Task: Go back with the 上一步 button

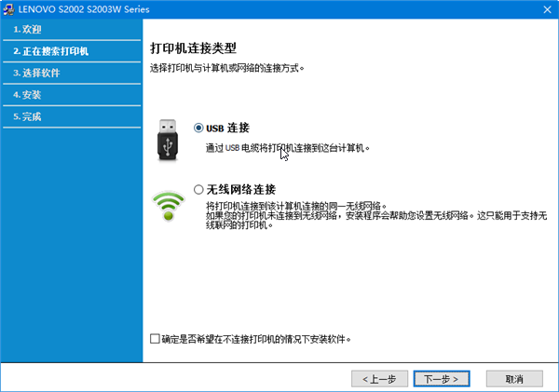Action: pos(379,378)
